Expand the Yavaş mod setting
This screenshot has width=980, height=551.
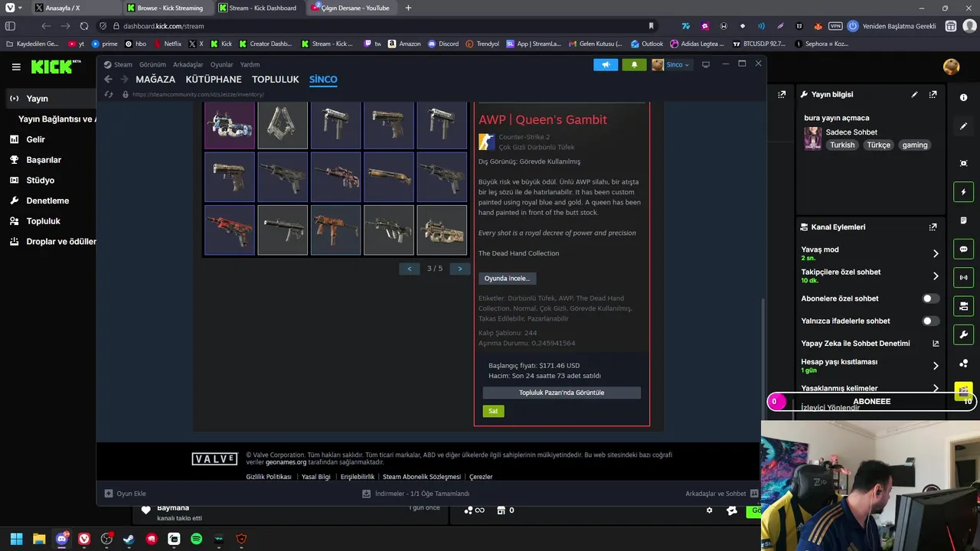click(871, 253)
